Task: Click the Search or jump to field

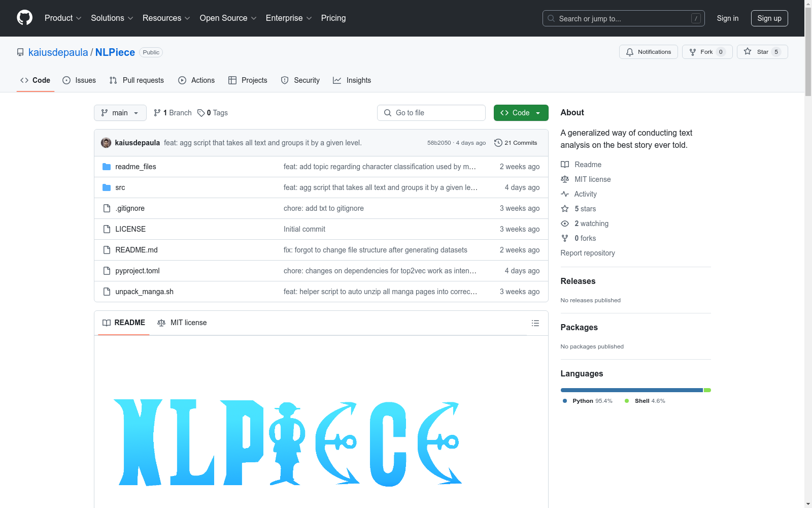Action: click(624, 18)
